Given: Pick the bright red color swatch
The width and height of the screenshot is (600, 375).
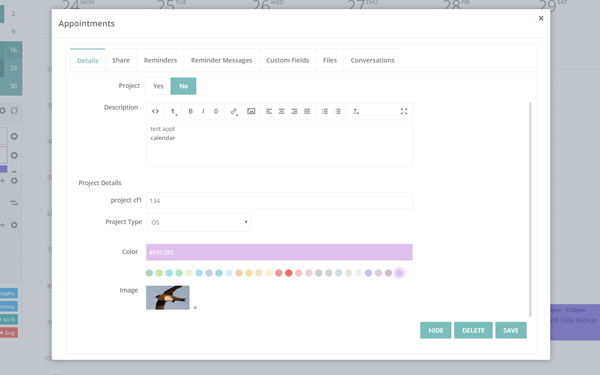Looking at the screenshot, I should click(289, 273).
